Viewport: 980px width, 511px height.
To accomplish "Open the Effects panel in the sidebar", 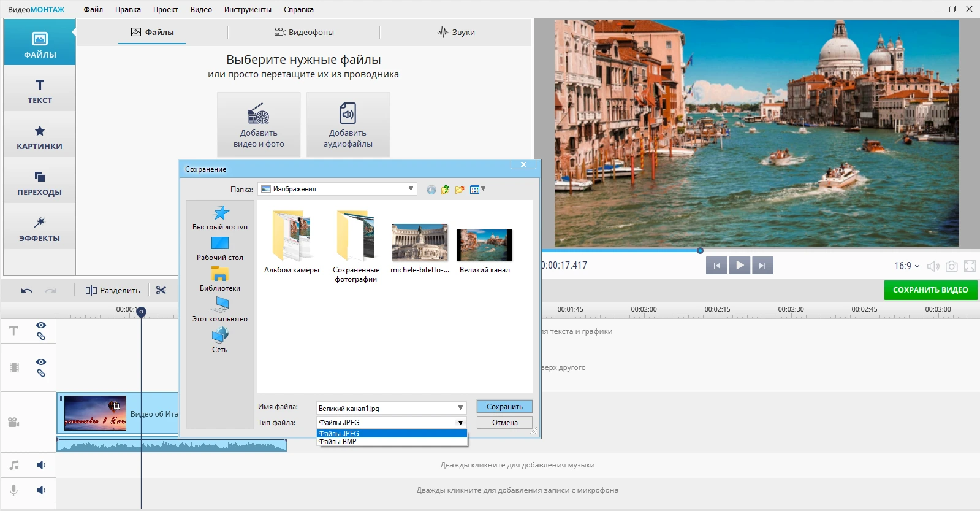I will (x=40, y=229).
